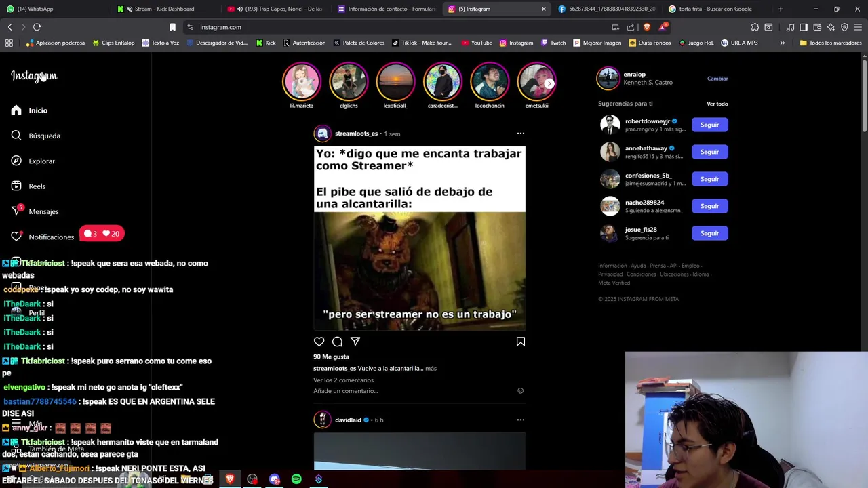Open three-dot options on streamloots_es post
This screenshot has height=488, width=868.
click(x=520, y=134)
